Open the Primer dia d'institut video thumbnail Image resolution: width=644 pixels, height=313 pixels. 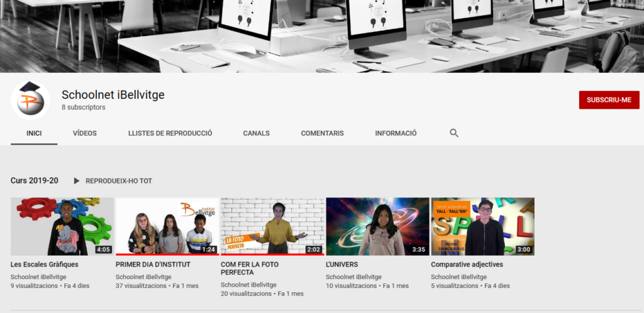[167, 226]
